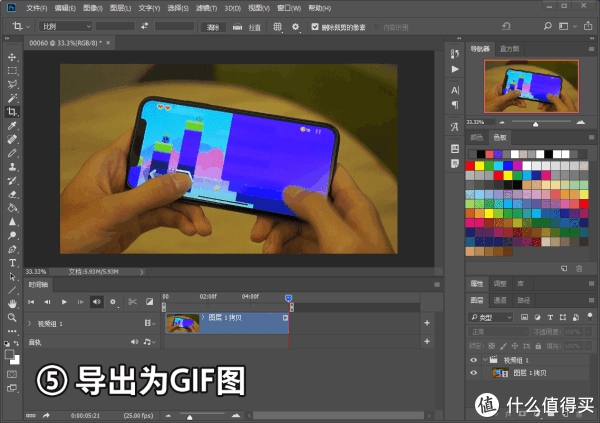Open video group filmstrip options dropdown

point(150,323)
